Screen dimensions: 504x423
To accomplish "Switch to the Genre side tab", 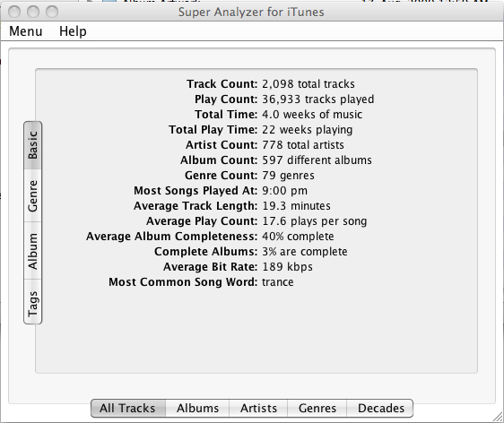I will [33, 195].
